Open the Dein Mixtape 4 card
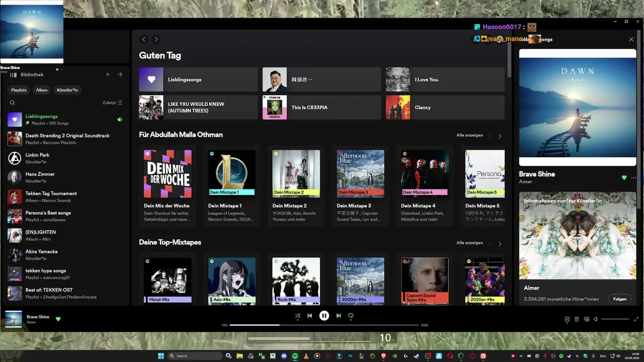Image resolution: width=644 pixels, height=362 pixels. tap(425, 186)
